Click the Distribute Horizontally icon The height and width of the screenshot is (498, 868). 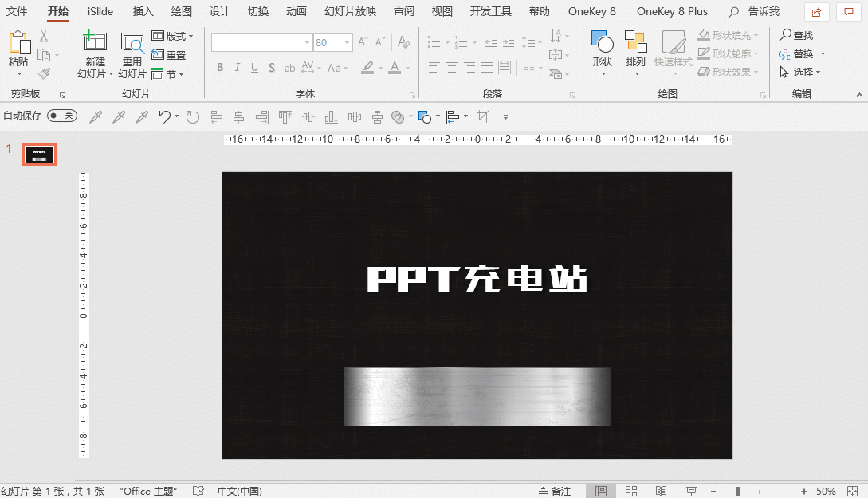(354, 116)
